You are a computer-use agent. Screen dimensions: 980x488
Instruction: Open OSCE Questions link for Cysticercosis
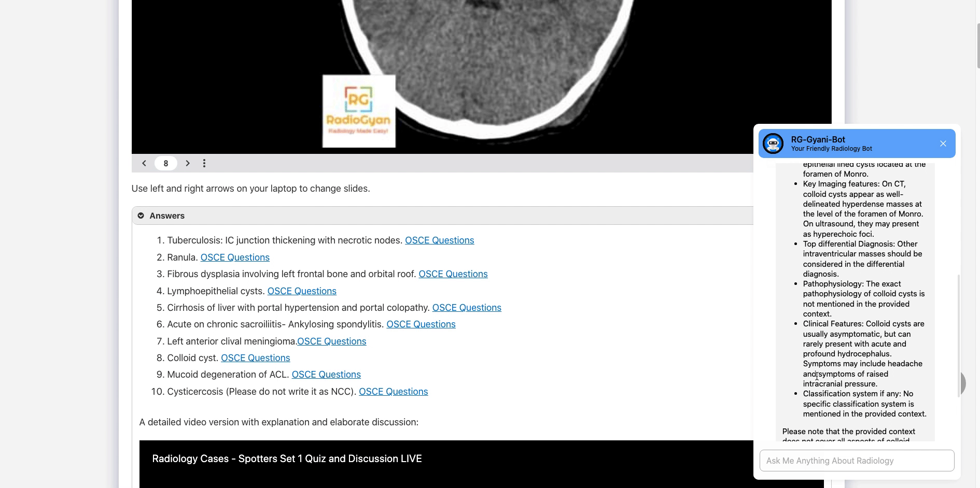click(x=393, y=392)
